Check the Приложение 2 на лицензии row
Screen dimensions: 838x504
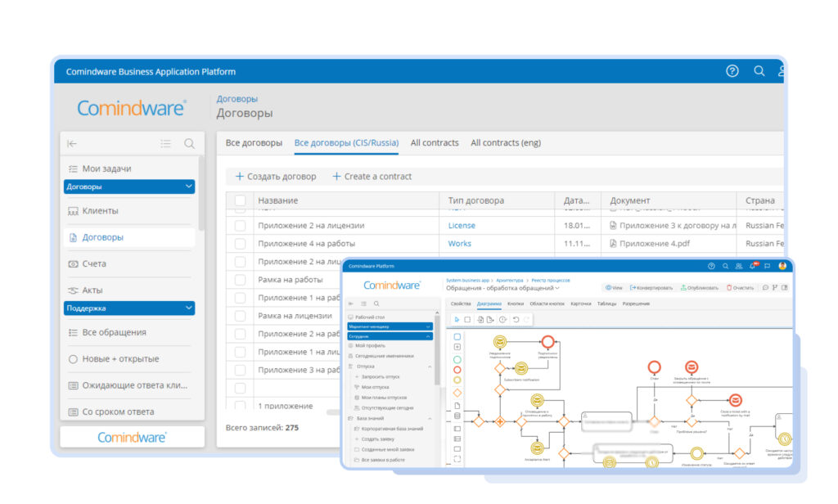(240, 226)
